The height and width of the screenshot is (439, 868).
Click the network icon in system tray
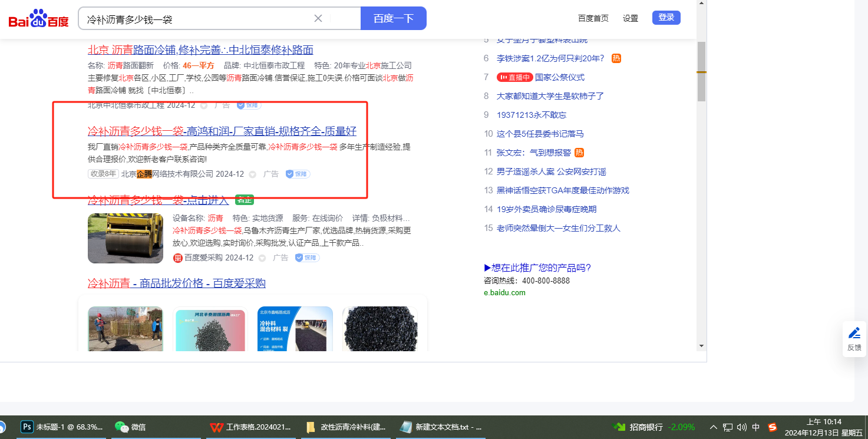728,427
